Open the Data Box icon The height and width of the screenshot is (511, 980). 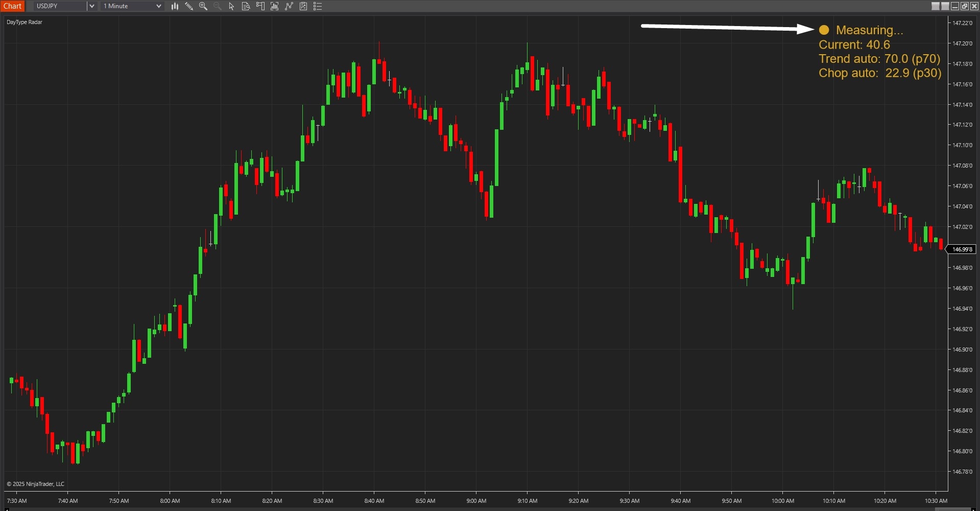(246, 6)
